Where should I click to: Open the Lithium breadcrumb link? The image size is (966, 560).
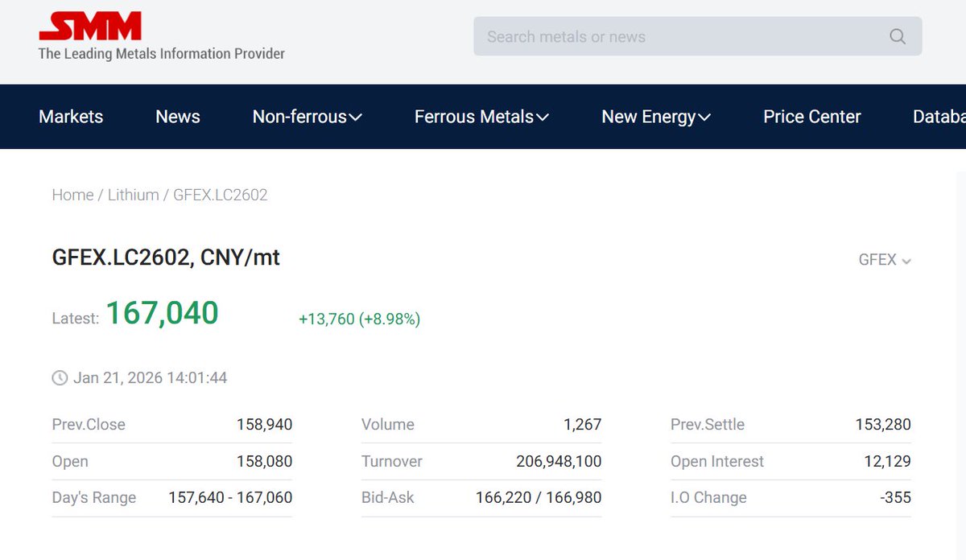[x=133, y=194]
